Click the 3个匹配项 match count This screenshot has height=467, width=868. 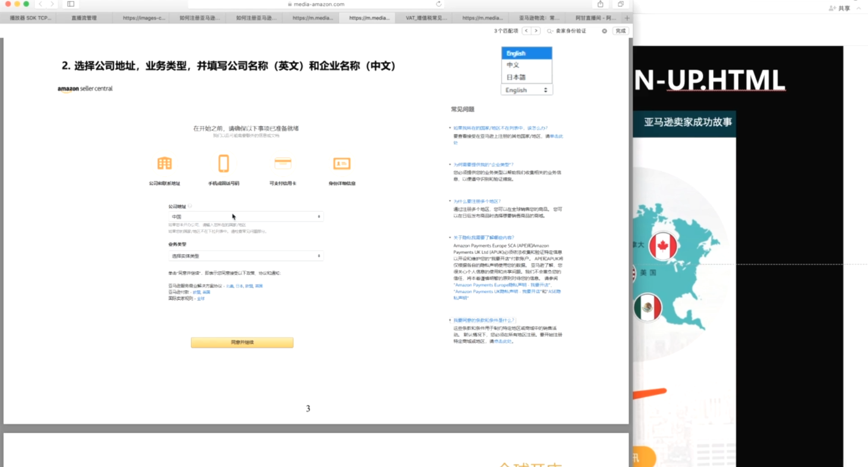click(x=506, y=31)
